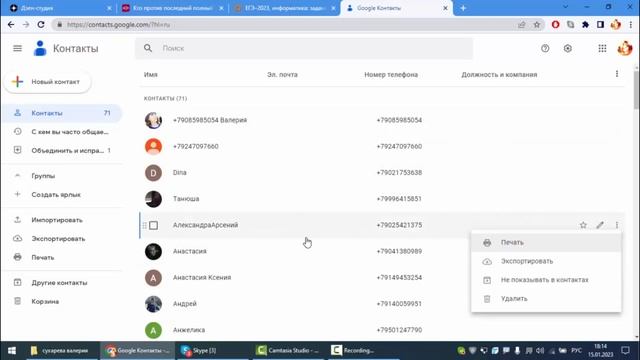Edit the АлександраАрсений contact with the pencil icon

pos(600,225)
